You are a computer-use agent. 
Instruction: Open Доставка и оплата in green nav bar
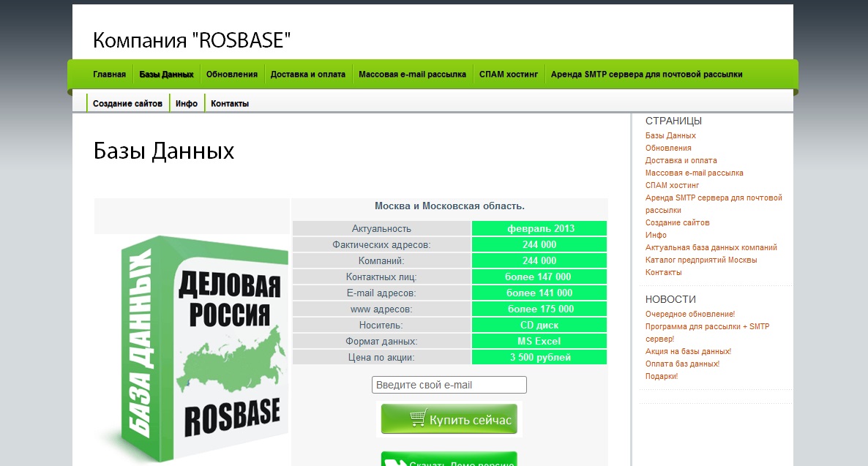pos(308,74)
